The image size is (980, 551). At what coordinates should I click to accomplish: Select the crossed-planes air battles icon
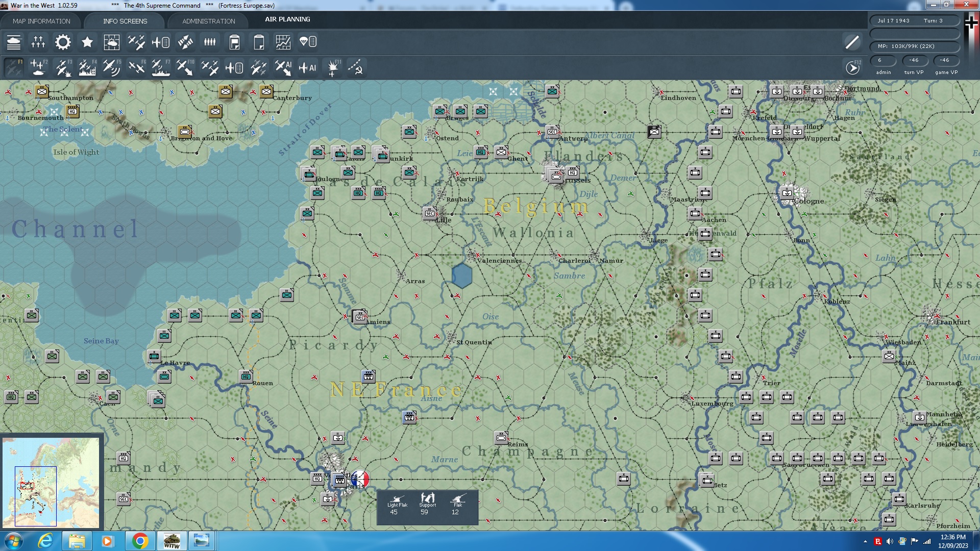136,42
